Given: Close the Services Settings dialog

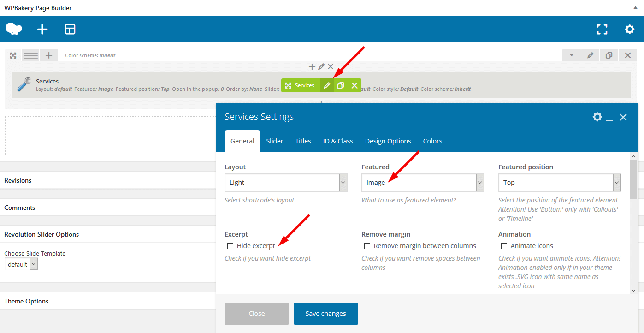Looking at the screenshot, I should point(623,117).
